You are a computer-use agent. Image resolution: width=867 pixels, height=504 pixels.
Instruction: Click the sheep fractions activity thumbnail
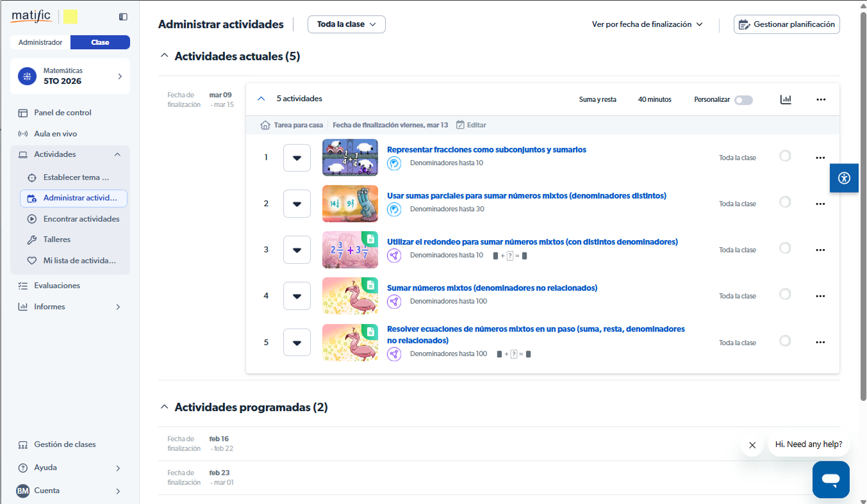[350, 158]
